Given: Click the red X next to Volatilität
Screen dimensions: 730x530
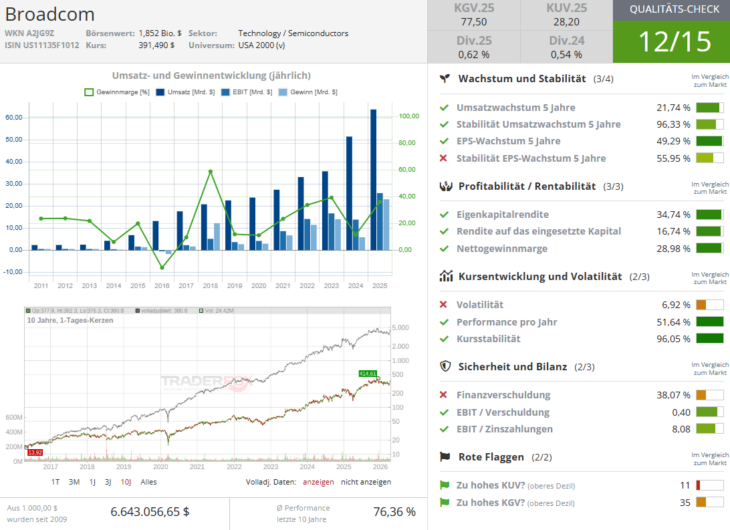Looking at the screenshot, I should pos(443,305).
